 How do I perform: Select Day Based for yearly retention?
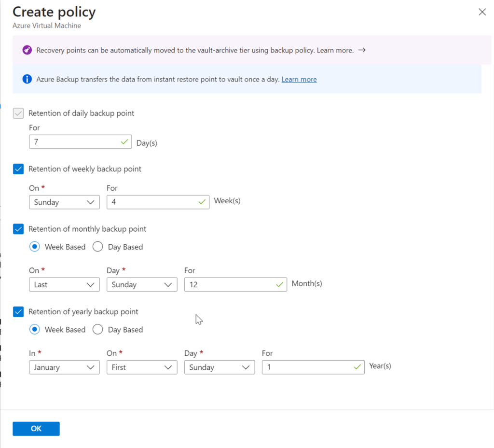coord(97,329)
